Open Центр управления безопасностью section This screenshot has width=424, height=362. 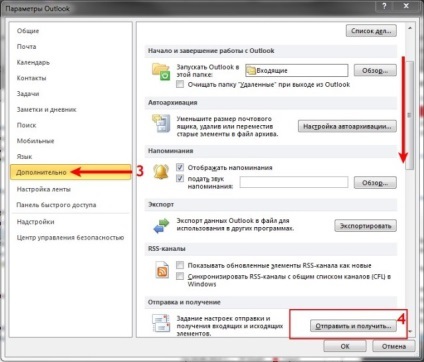tap(70, 238)
